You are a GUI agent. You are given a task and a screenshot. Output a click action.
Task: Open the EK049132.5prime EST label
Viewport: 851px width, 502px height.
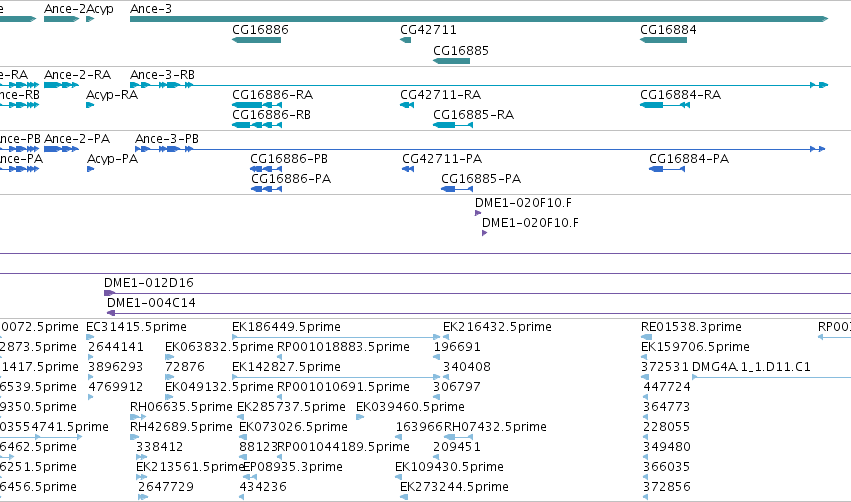(x=219, y=387)
